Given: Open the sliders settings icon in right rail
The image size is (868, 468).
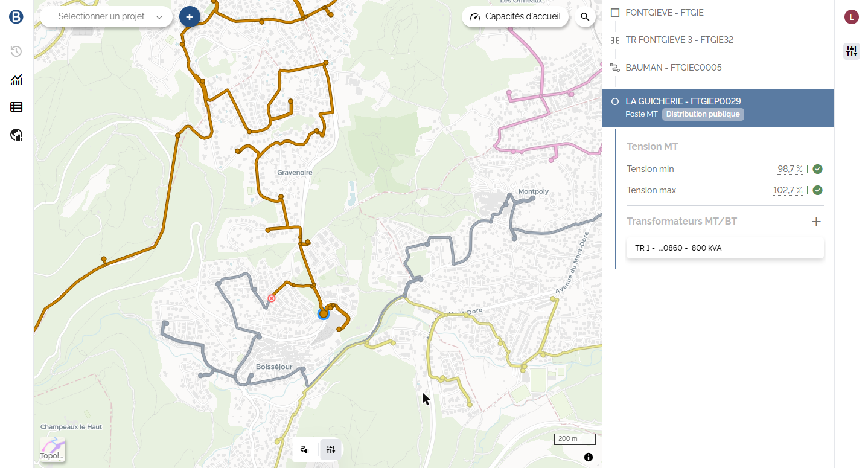Looking at the screenshot, I should point(851,51).
